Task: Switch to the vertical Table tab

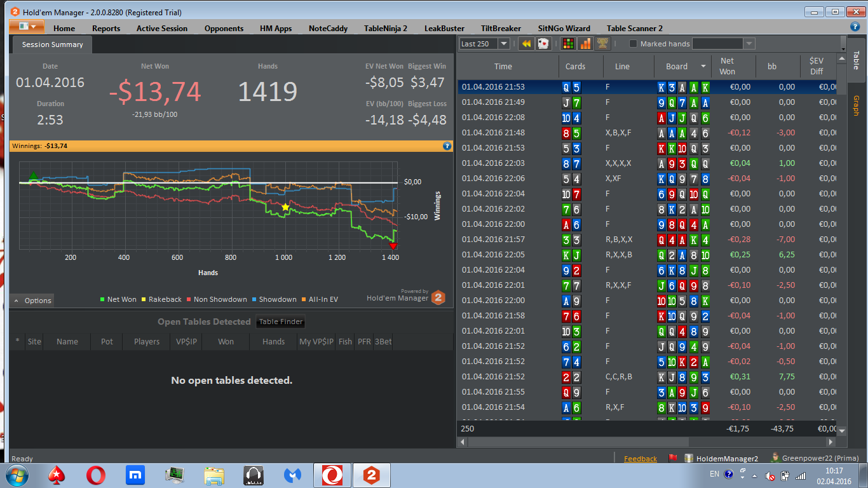Action: tap(857, 60)
